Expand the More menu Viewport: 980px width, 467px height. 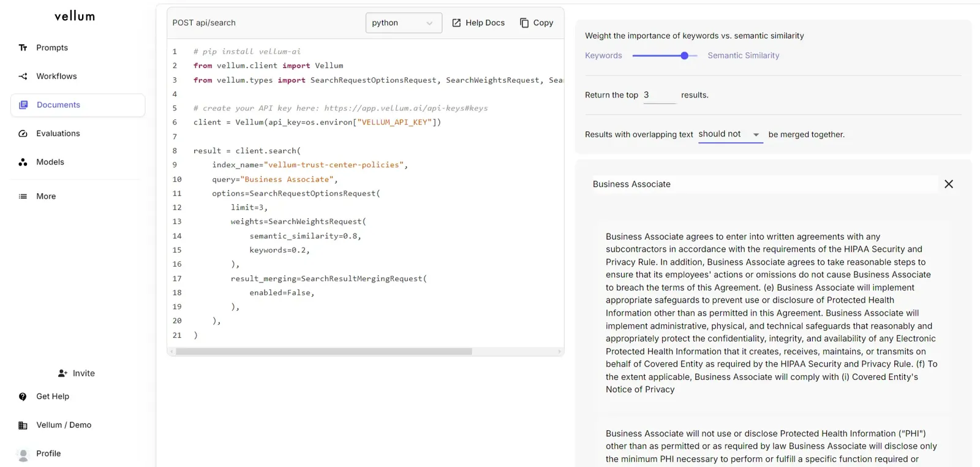coord(46,197)
